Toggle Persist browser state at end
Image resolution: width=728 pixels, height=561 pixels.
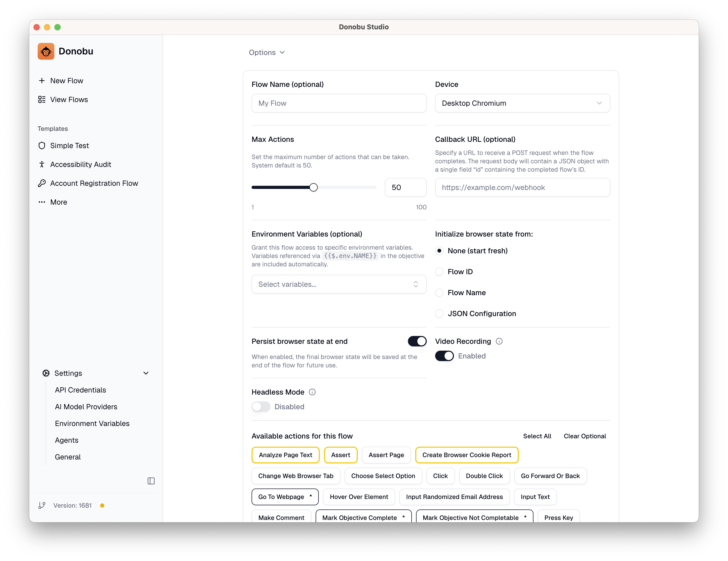point(417,341)
